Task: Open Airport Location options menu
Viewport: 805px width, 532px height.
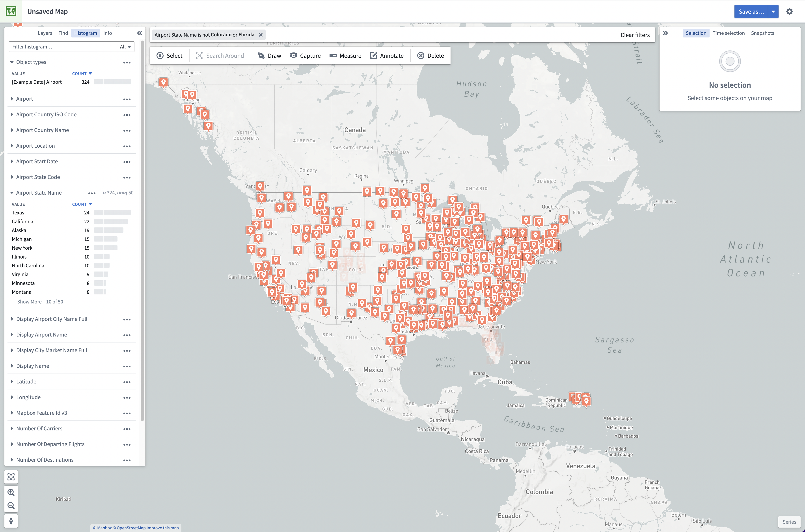Action: [x=127, y=146]
